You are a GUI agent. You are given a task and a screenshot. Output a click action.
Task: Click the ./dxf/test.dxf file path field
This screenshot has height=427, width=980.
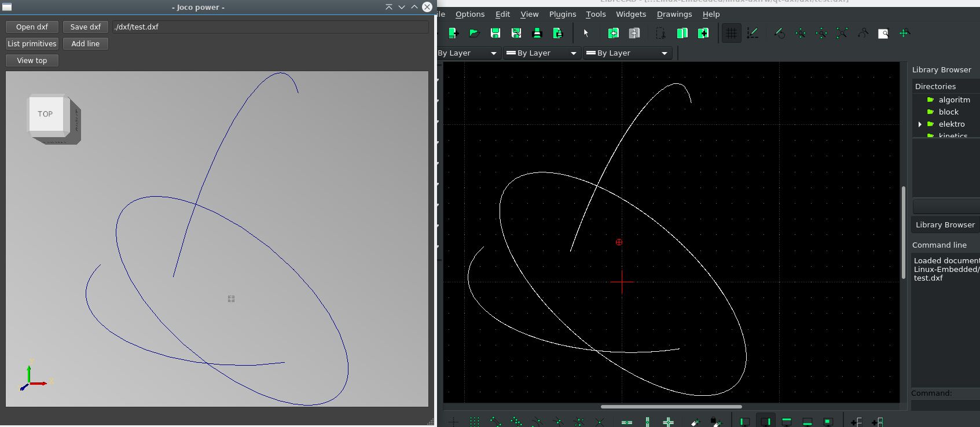pyautogui.click(x=270, y=27)
